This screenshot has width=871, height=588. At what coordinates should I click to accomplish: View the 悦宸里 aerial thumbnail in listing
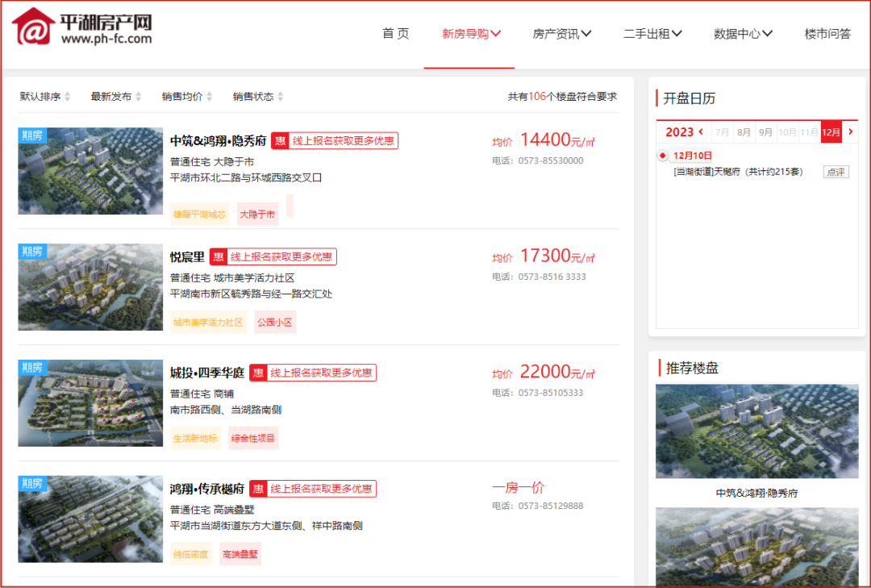90,287
